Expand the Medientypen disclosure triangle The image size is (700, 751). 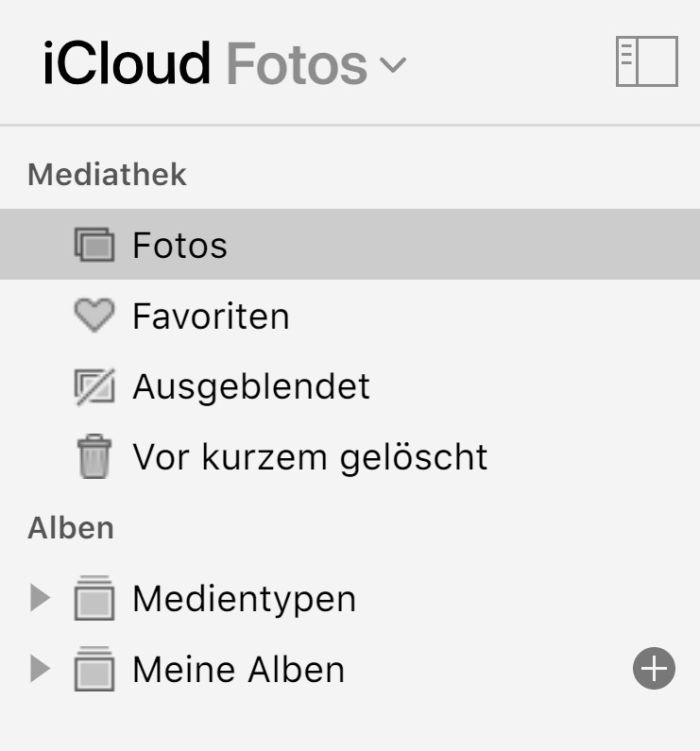click(x=39, y=598)
